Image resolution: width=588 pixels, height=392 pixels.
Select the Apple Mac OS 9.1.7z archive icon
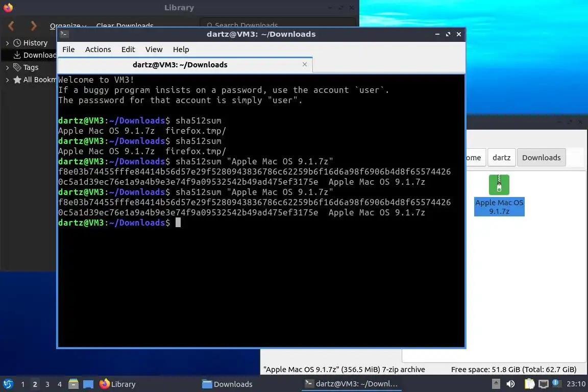tap(499, 185)
